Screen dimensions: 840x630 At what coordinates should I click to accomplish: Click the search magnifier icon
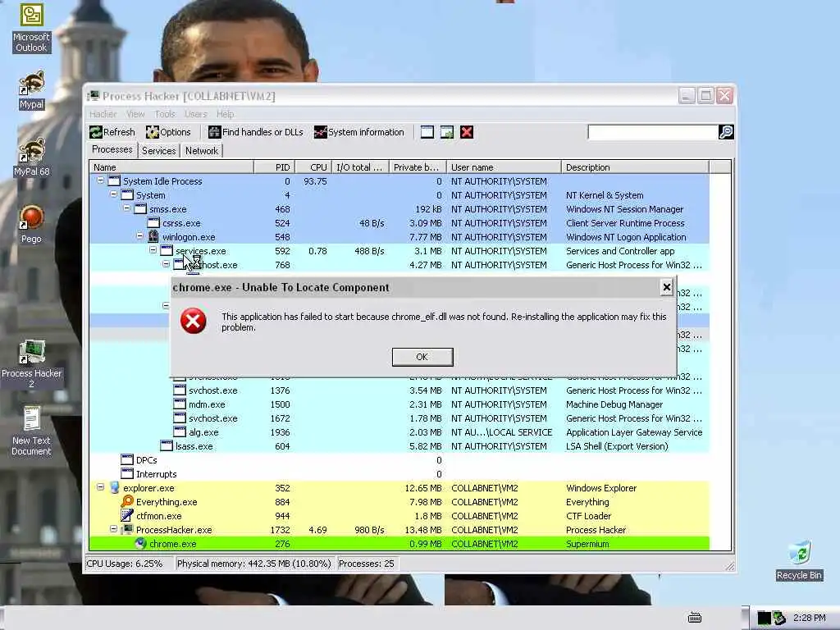point(726,132)
